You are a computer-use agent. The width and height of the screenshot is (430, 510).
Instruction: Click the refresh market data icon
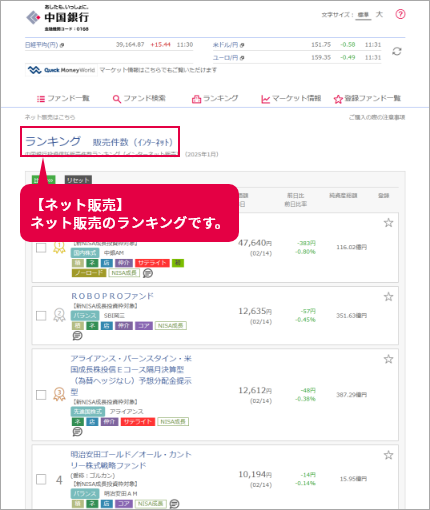pos(397,51)
